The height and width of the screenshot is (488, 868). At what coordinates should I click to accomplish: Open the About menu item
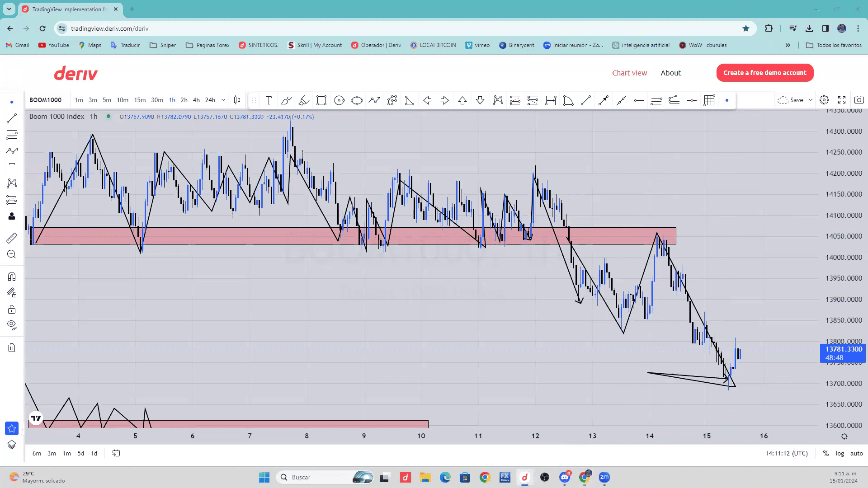pyautogui.click(x=670, y=73)
